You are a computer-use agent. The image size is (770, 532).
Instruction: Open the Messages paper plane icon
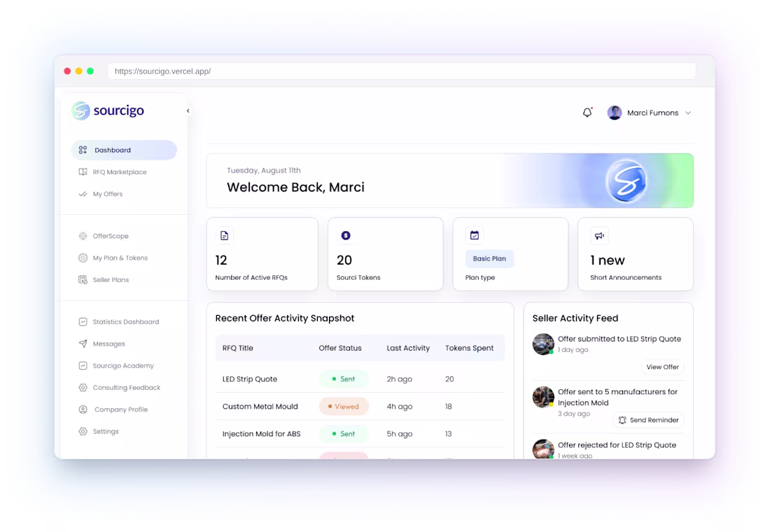(x=84, y=343)
